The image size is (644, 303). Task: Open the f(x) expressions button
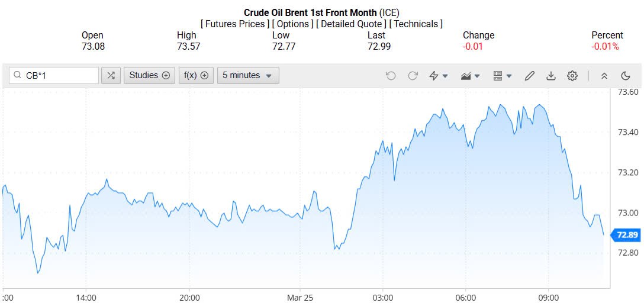coord(197,76)
